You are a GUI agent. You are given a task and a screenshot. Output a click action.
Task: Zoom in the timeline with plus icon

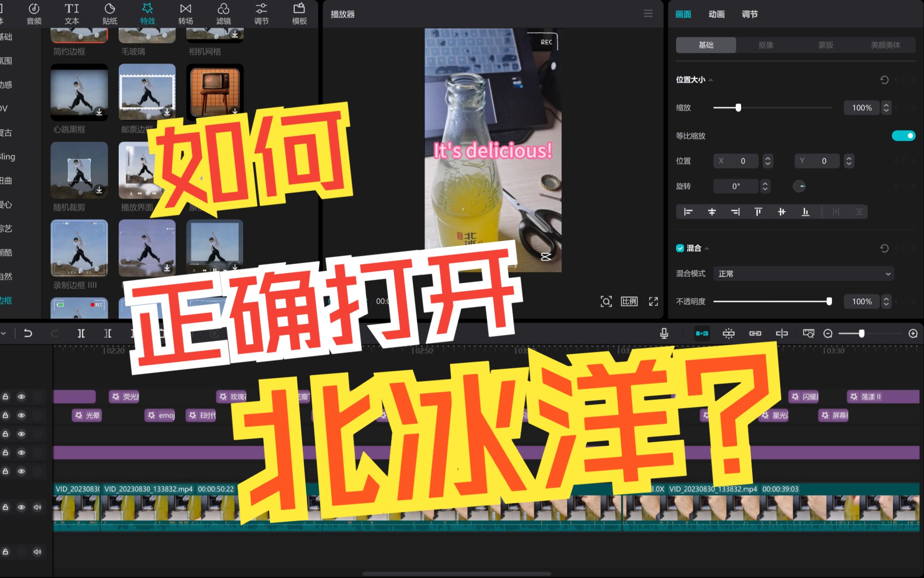pyautogui.click(x=913, y=333)
